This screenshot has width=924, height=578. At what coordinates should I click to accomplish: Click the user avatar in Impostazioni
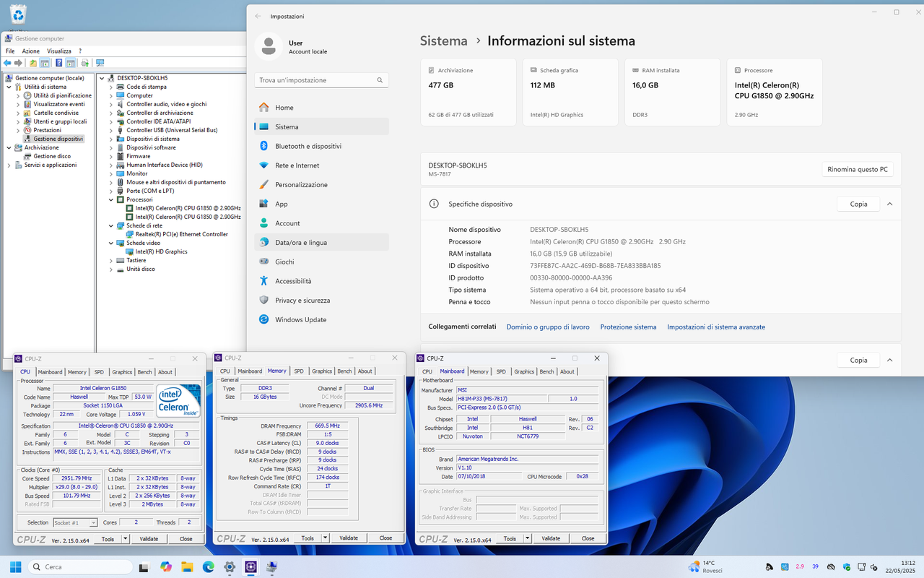click(x=268, y=47)
